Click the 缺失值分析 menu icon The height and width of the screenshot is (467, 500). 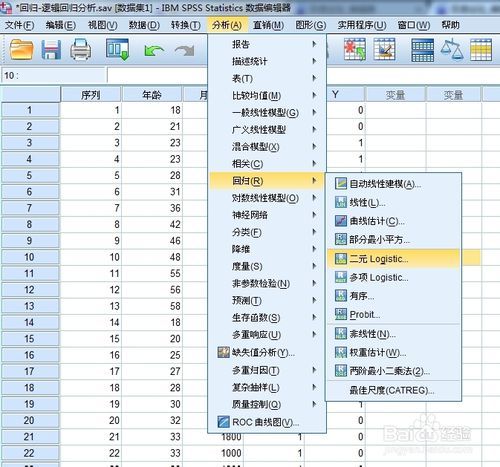click(223, 352)
